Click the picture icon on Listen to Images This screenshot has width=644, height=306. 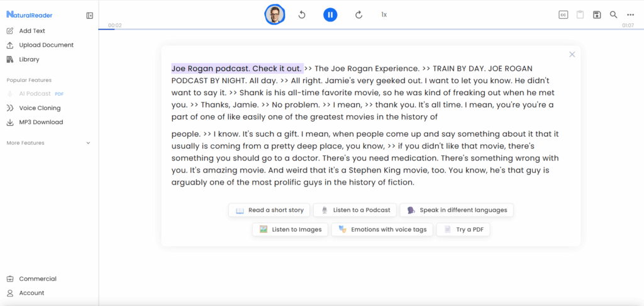264,229
